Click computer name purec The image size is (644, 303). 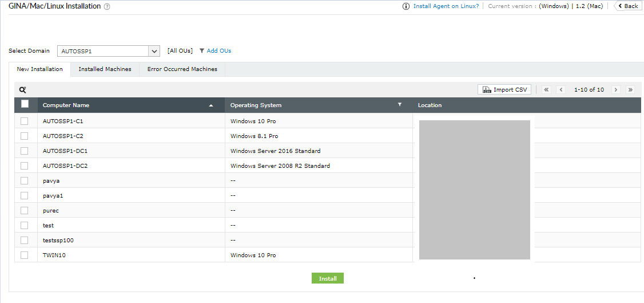[51, 211]
